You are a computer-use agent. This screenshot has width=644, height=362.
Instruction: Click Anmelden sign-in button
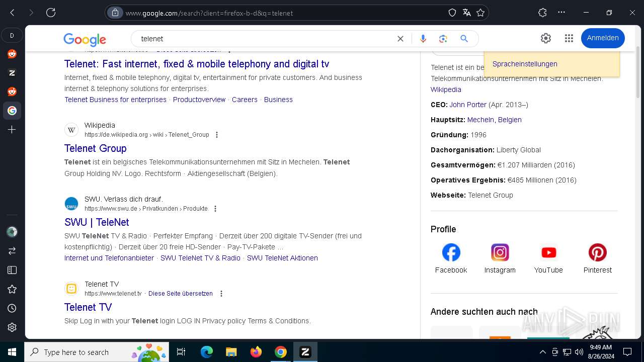(x=603, y=38)
